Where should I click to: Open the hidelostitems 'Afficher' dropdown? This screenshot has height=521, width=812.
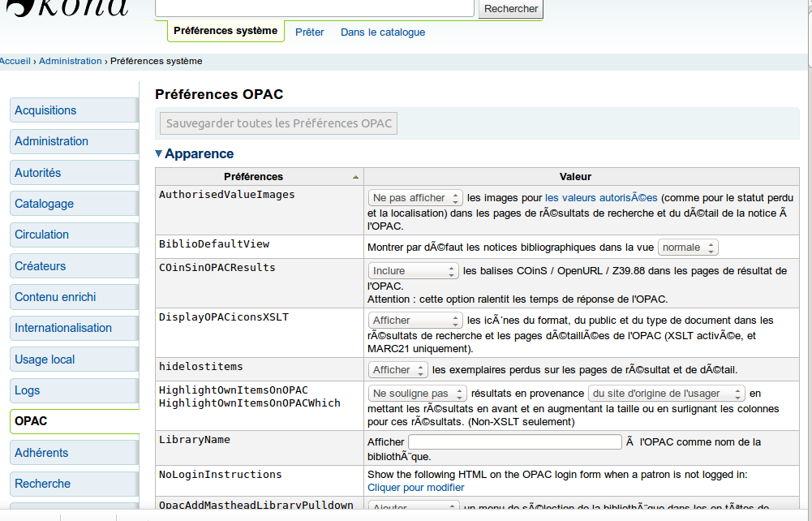pos(397,370)
